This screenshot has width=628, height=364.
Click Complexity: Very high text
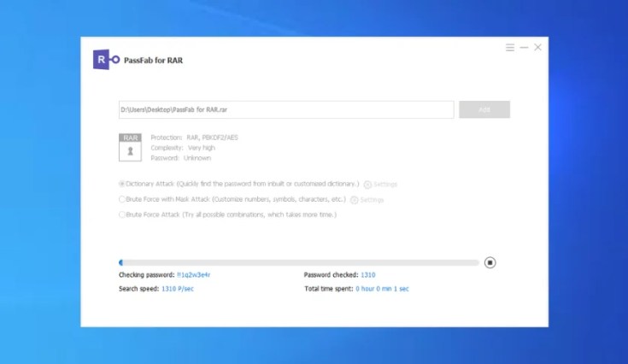click(183, 148)
